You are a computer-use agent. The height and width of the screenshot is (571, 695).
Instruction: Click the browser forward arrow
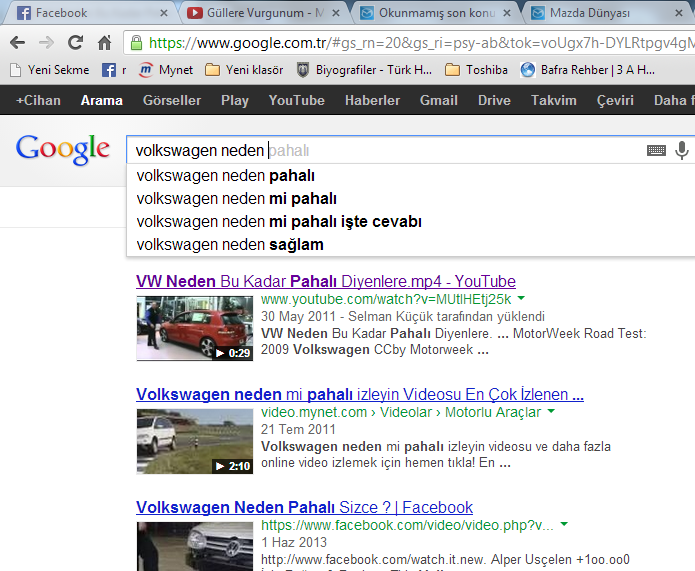tap(46, 43)
